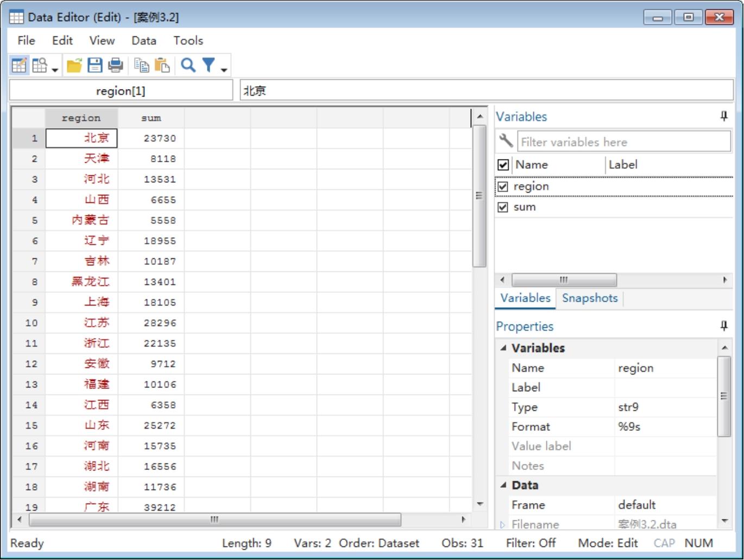Toggle the select-all checkbox beside Name header

(503, 165)
